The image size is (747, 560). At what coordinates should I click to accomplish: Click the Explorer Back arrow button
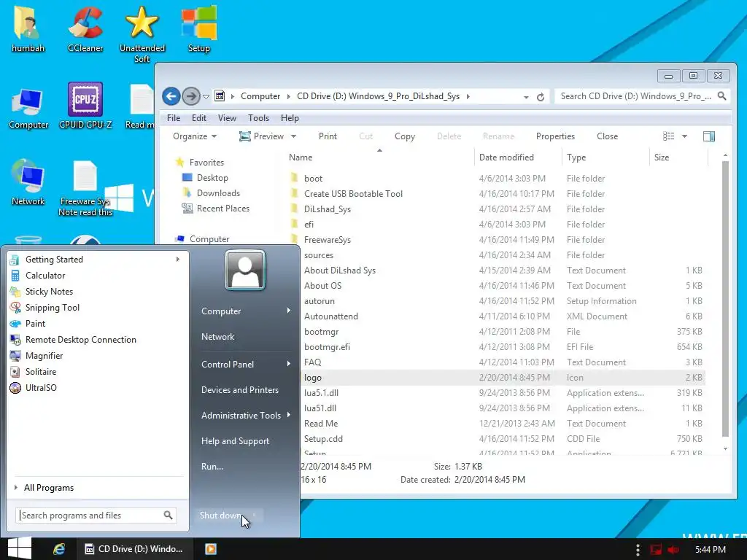coord(171,96)
